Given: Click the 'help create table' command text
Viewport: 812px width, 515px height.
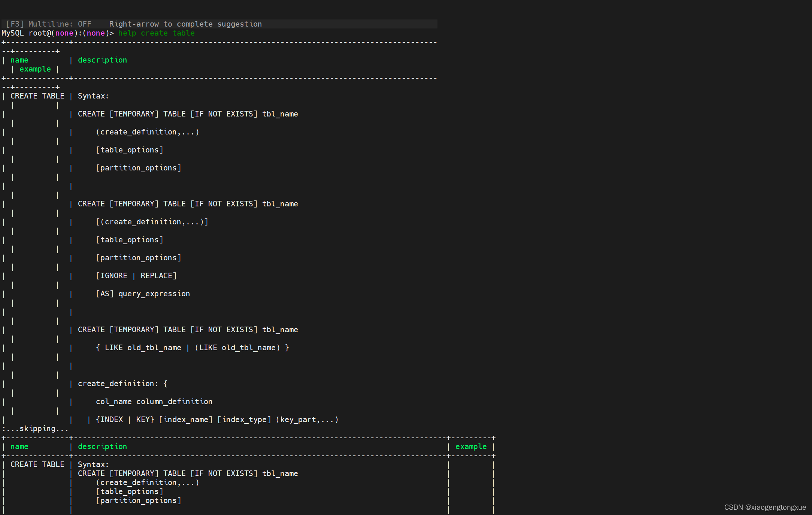Looking at the screenshot, I should [156, 33].
